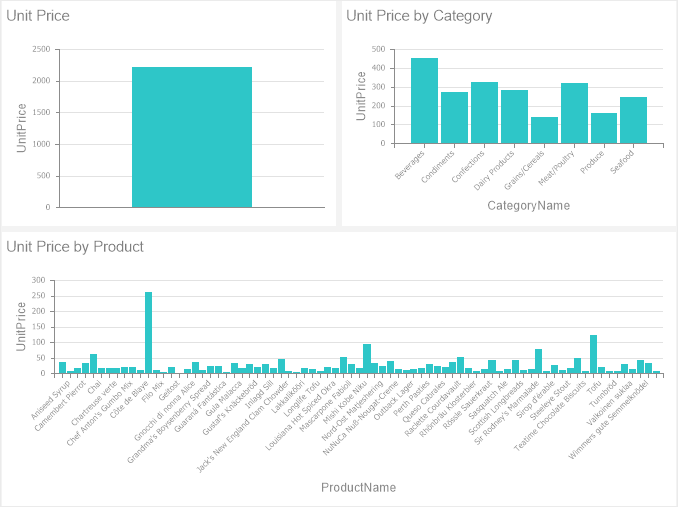The image size is (678, 507).
Task: Click the Grains/Cereals bar
Action: point(544,130)
